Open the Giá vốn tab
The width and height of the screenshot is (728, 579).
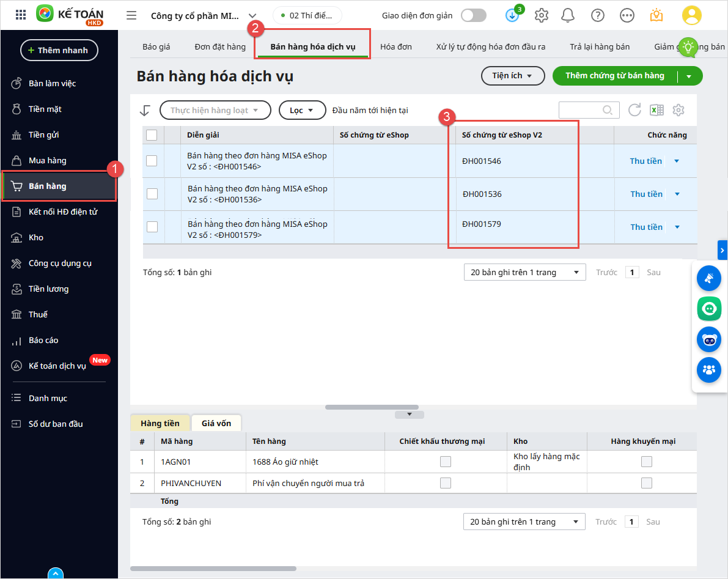click(x=216, y=423)
